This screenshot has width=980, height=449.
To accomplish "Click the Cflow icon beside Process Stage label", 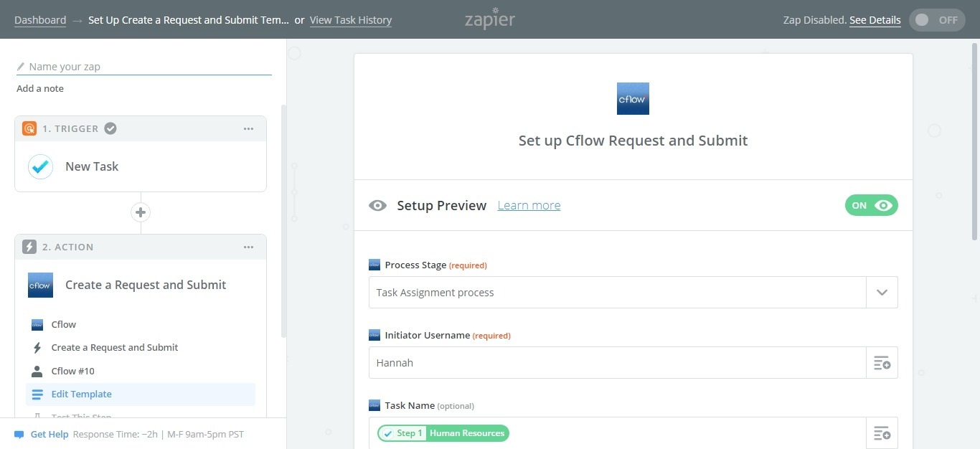I will 374,265.
